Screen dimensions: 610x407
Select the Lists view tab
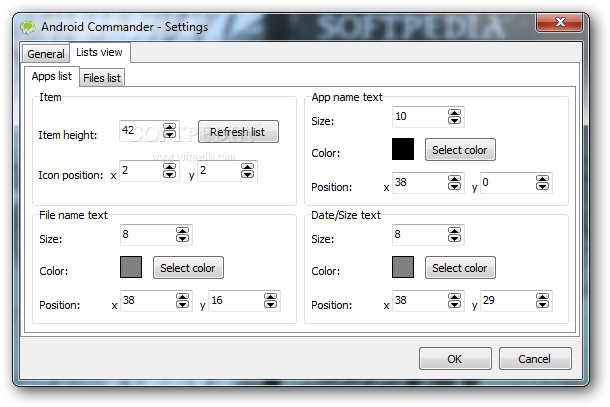click(99, 52)
